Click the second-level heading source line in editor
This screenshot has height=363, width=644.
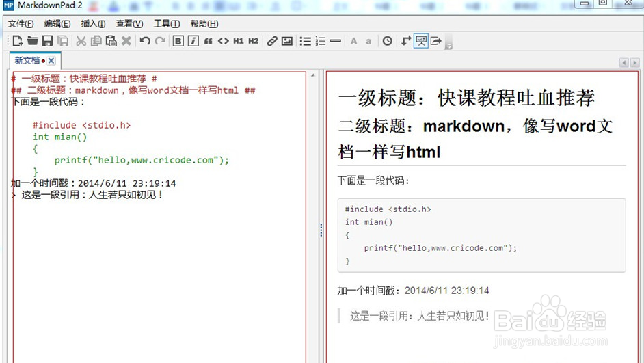point(133,90)
